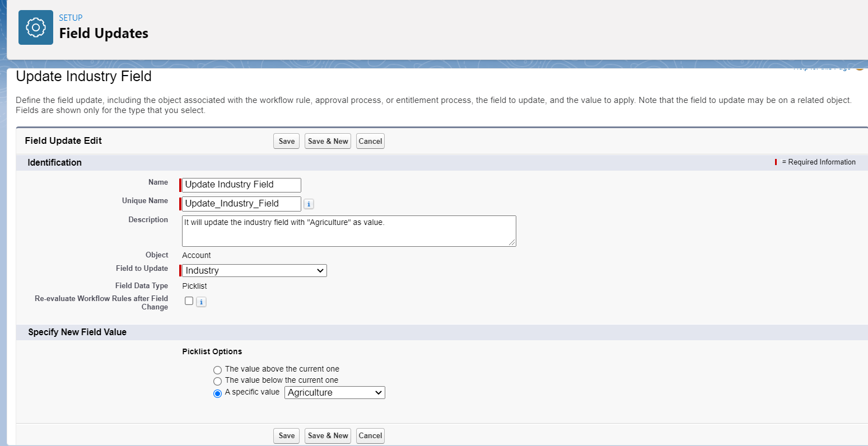This screenshot has height=446, width=868.
Task: Choose 'The value below the current one'
Action: click(217, 381)
